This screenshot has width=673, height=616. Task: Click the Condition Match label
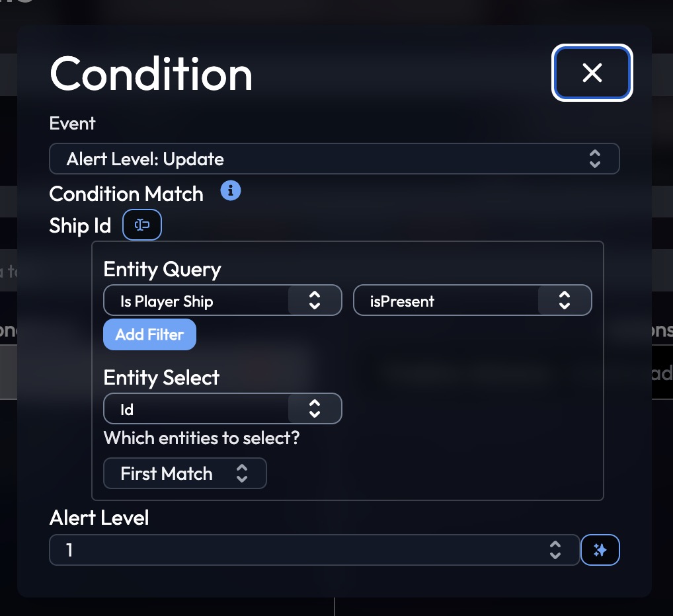click(126, 194)
